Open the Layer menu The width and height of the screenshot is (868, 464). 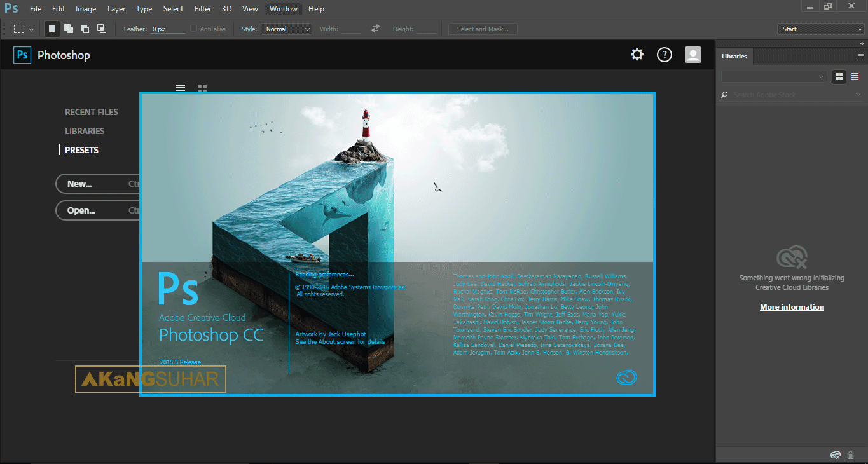[116, 9]
